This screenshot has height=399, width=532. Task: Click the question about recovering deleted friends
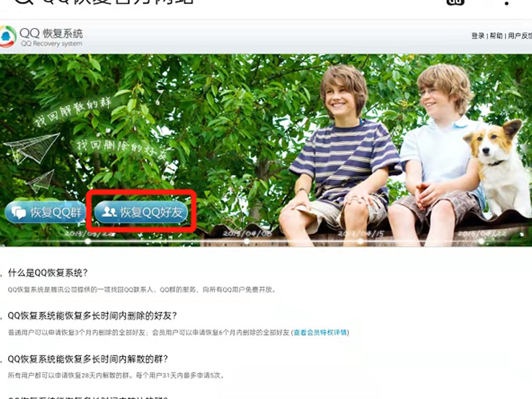click(x=92, y=315)
